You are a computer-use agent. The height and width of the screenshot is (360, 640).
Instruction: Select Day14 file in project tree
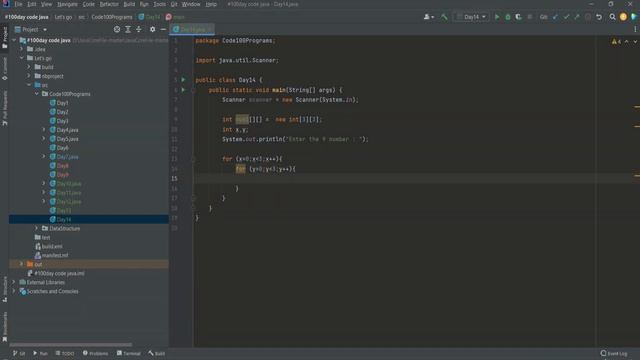89,220
